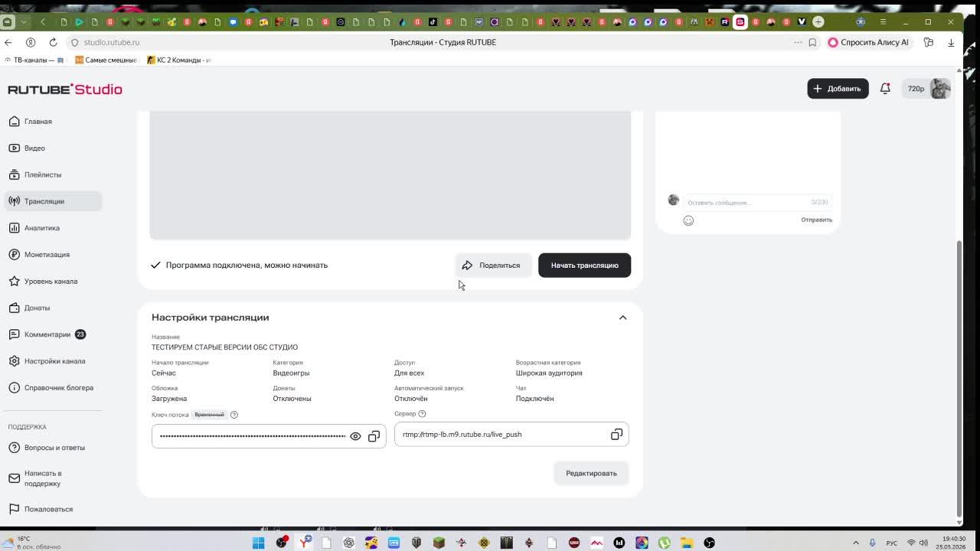Click Редактировать button
The image size is (980, 551).
pos(591,474)
